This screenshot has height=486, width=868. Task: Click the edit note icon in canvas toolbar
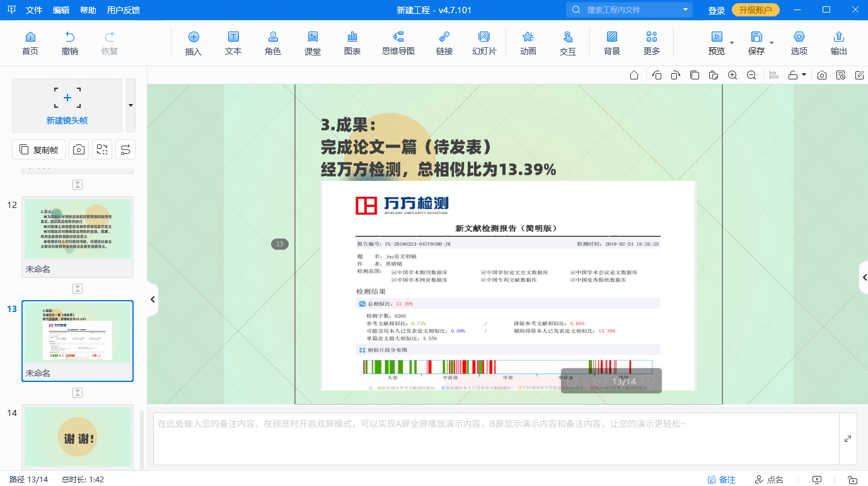pyautogui.click(x=860, y=75)
